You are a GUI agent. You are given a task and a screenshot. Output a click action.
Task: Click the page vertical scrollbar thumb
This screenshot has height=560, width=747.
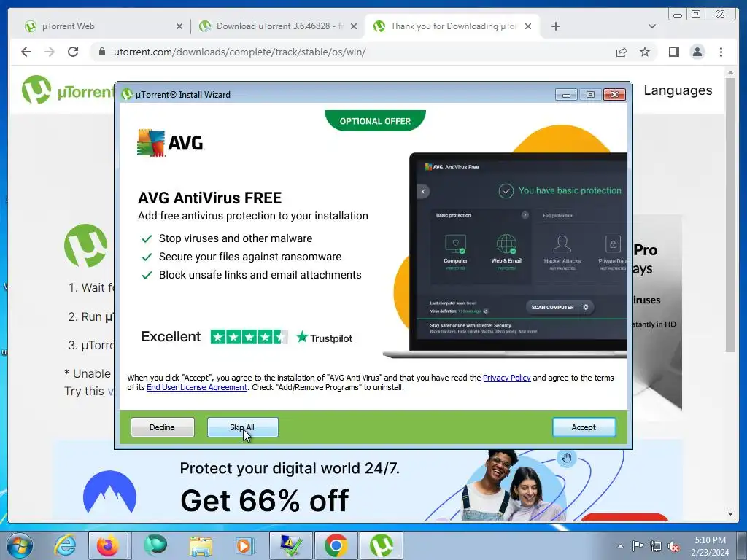coord(730,214)
